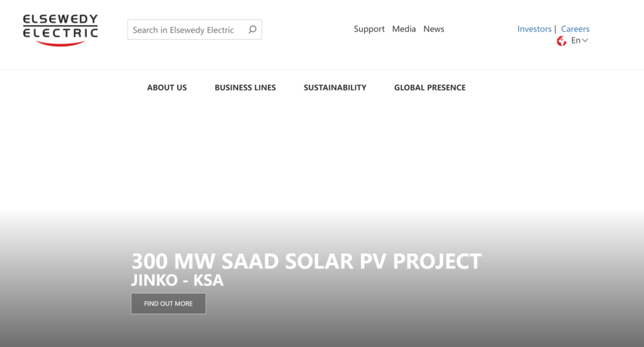This screenshot has width=644, height=347.
Task: Click the 300 MW SAAD Solar PV Project heading
Action: (306, 261)
